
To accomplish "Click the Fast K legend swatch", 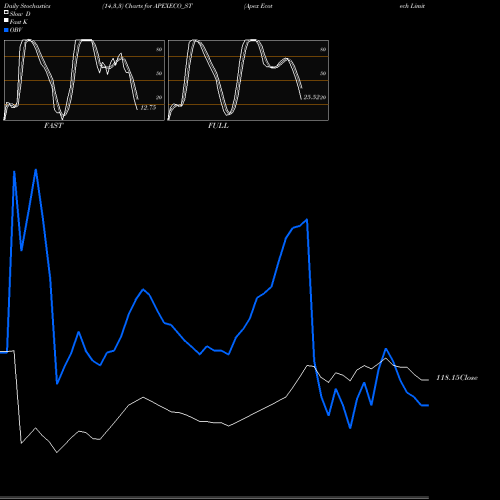I will (6, 21).
